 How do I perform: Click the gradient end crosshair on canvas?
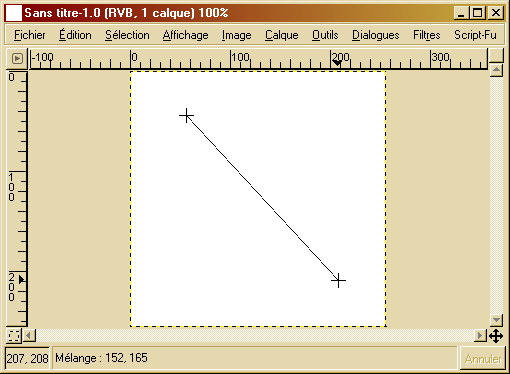point(338,281)
